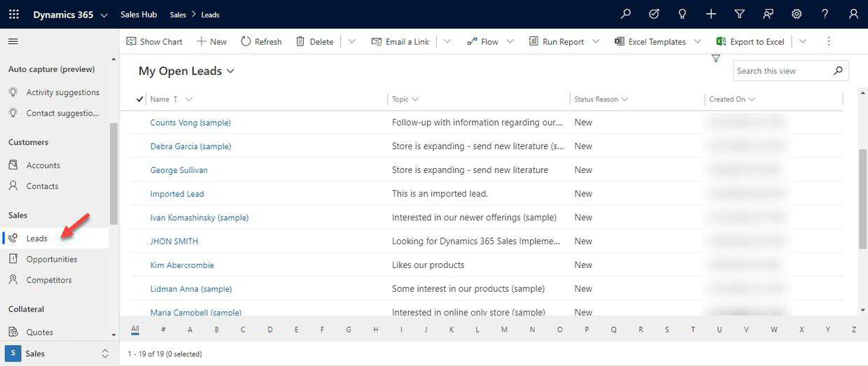Viewport: 868px width, 366px height.
Task: Toggle the select-all checkmark in grid header
Action: point(139,99)
